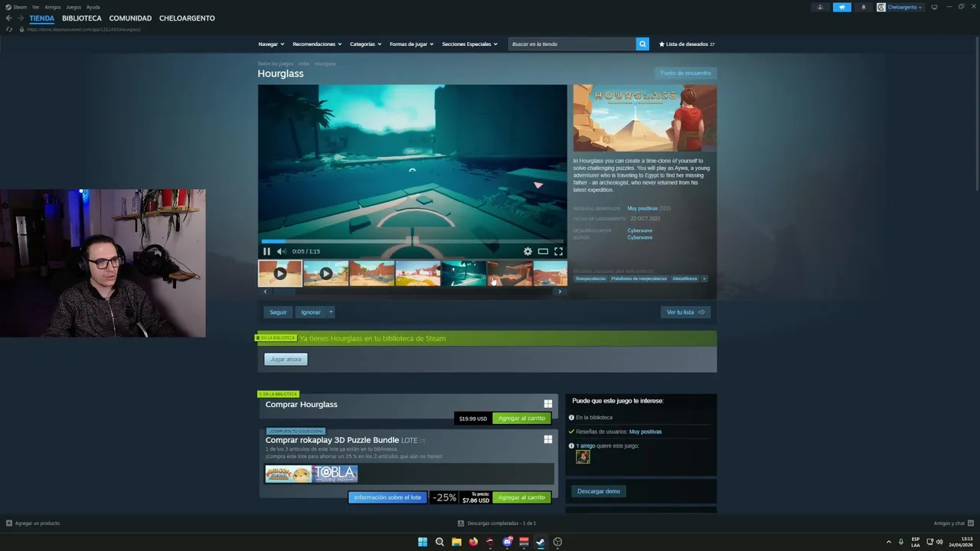Open Amigos y chat panel

tap(953, 523)
